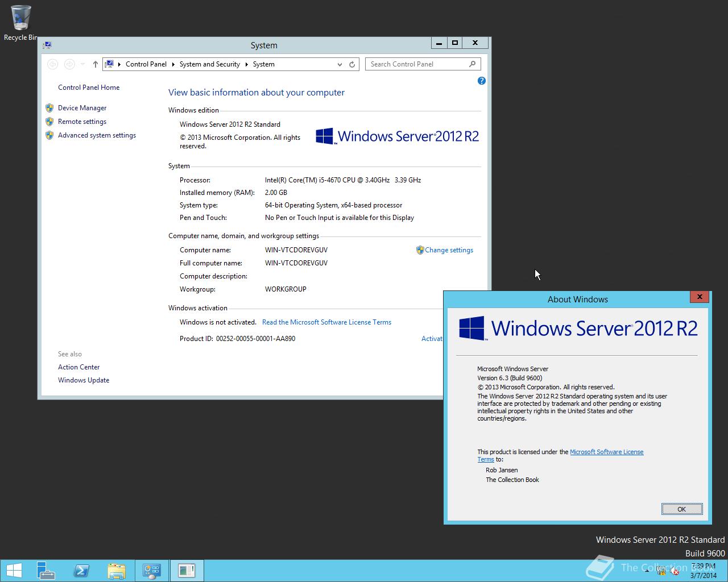Open Remote settings link
The width and height of the screenshot is (728, 582).
click(x=82, y=122)
